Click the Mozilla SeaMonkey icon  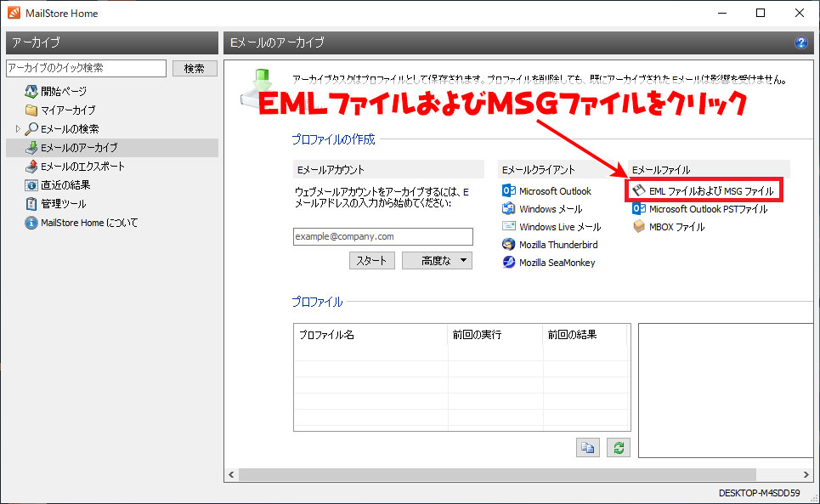[x=508, y=262]
